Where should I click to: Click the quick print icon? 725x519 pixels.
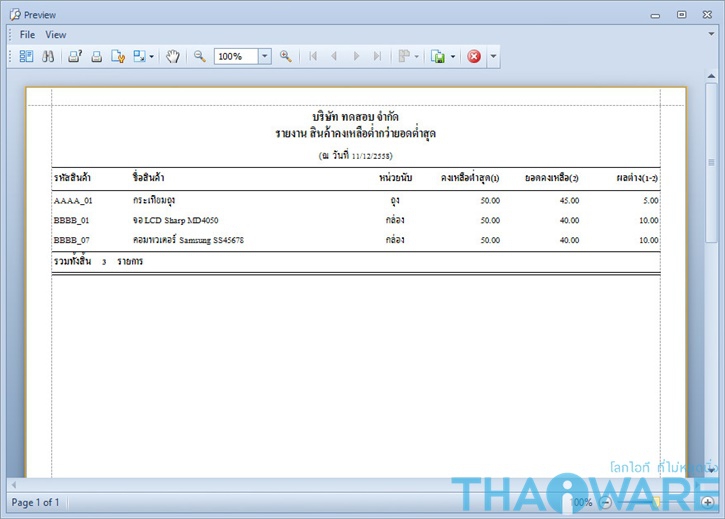[97, 56]
